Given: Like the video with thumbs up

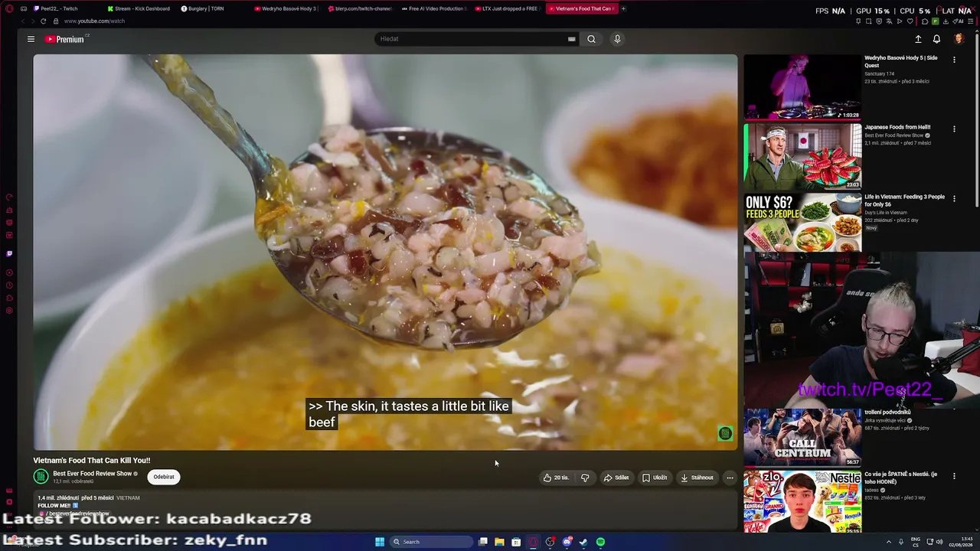Looking at the screenshot, I should 557,478.
